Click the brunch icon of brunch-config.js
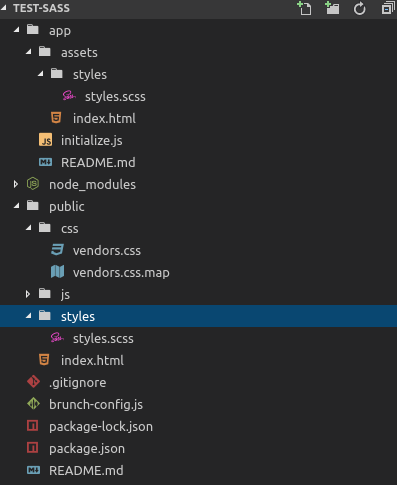This screenshot has height=485, width=397. point(33,404)
